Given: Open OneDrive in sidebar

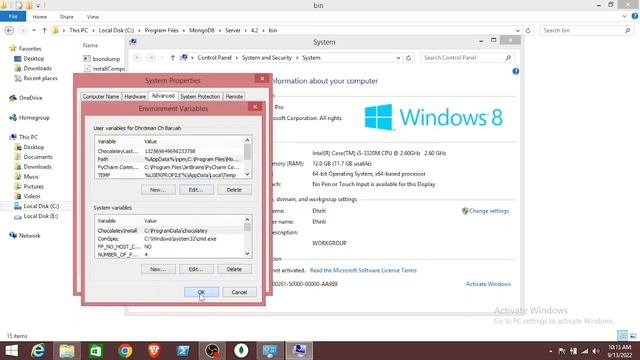Looking at the screenshot, I should 30,98.
